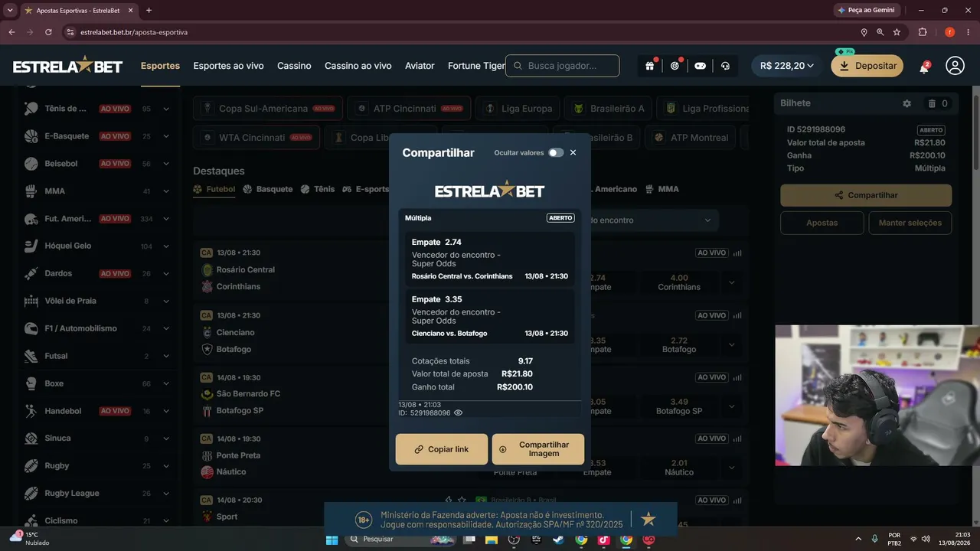Reload the browser page
The image size is (980, 551).
point(48,32)
